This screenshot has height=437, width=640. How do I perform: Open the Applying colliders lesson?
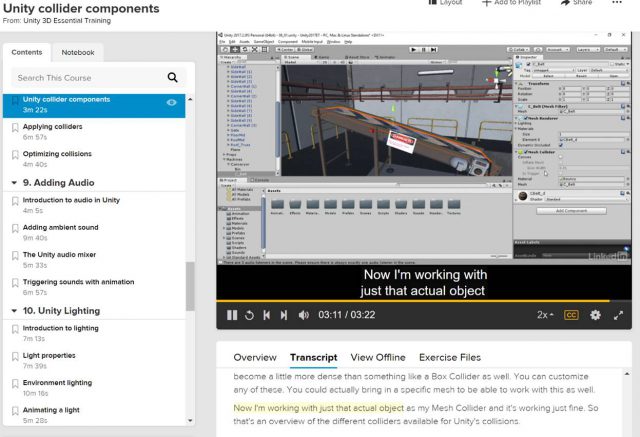click(x=52, y=126)
